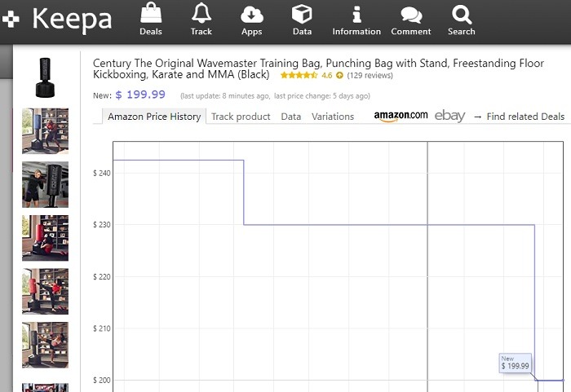
Task: Select the top black punching bag thumbnail
Action: point(45,78)
